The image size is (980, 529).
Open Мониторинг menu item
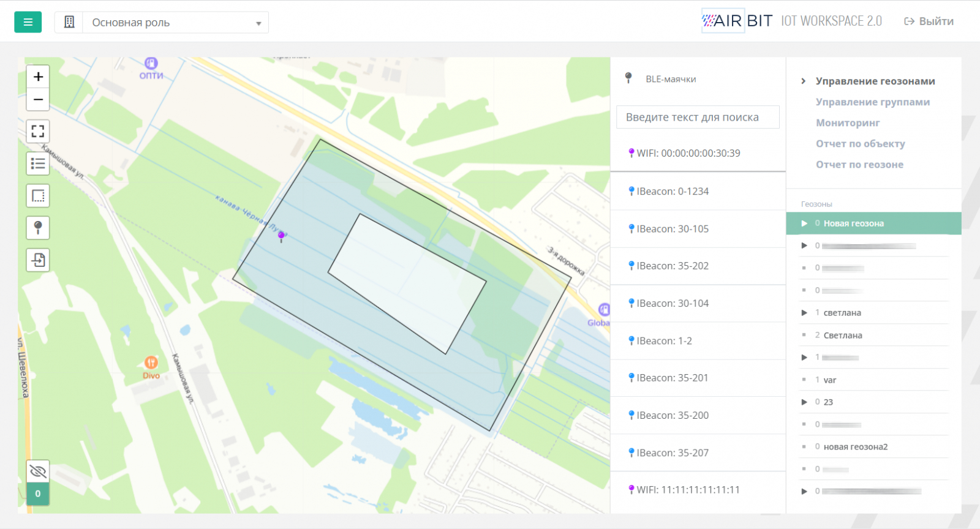click(x=848, y=122)
